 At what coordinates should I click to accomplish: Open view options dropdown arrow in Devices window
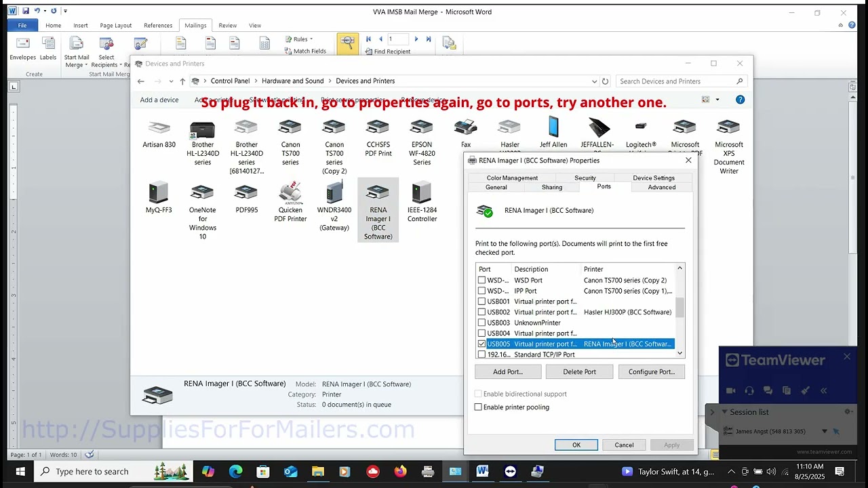[x=717, y=100]
